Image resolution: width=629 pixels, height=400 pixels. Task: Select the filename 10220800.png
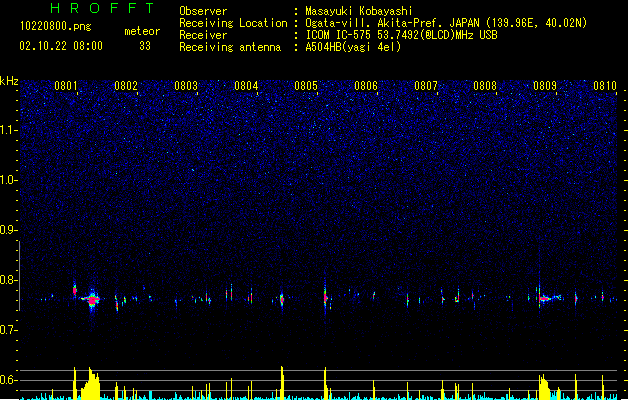coord(55,26)
